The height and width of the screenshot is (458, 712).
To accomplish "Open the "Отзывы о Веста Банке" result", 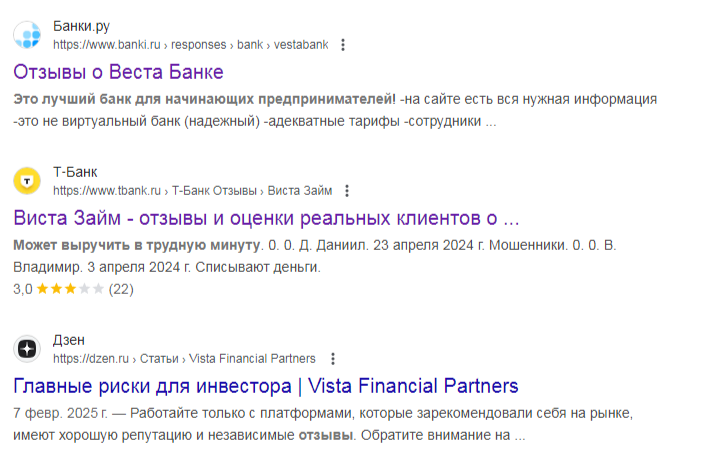I will (118, 72).
